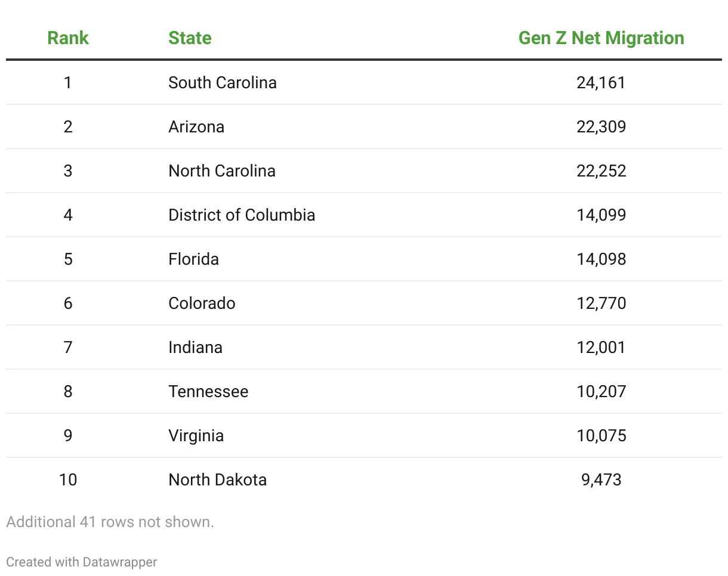Select the 9,473 migration value
The height and width of the screenshot is (576, 728).
tap(601, 479)
